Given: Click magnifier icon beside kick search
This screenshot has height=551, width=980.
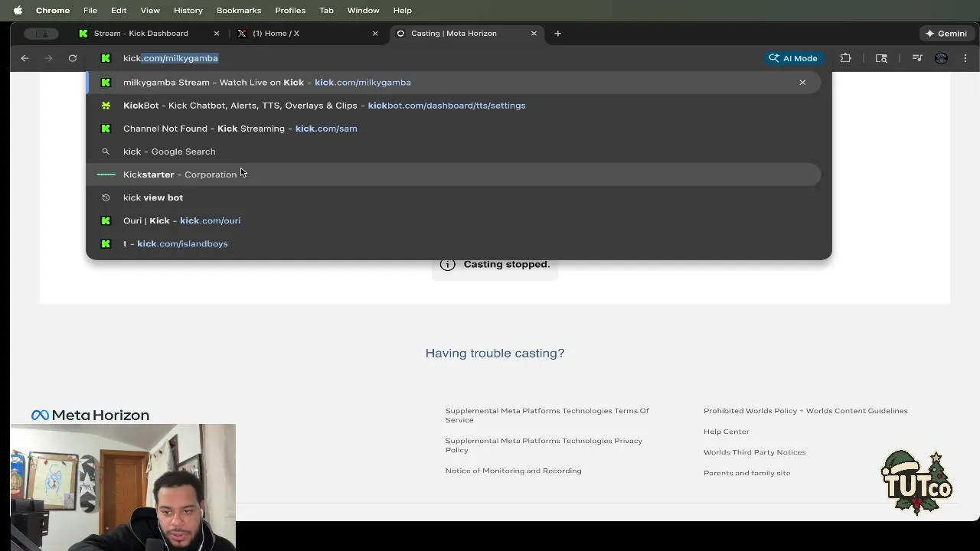Looking at the screenshot, I should 106,152.
